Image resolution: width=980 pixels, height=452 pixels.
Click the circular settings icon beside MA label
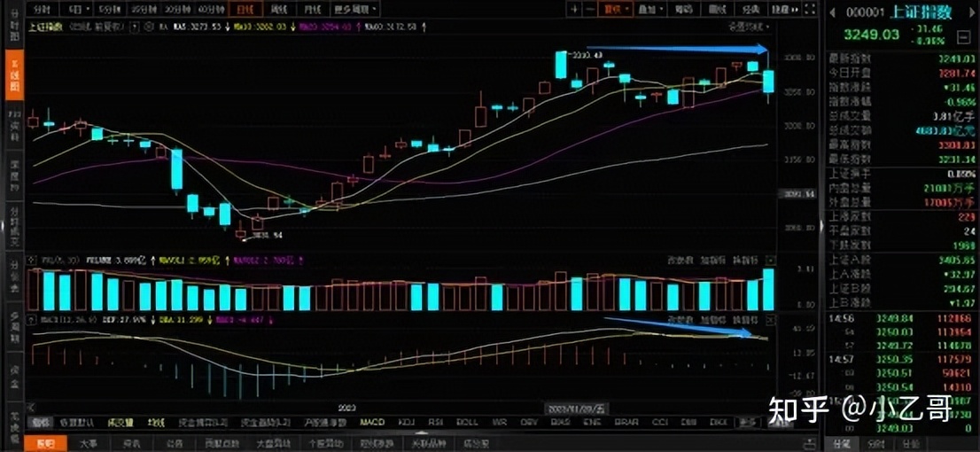(150, 27)
